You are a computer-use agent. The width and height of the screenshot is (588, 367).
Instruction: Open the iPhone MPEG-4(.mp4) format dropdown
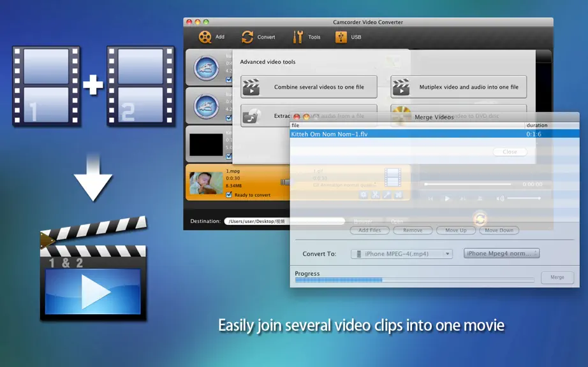click(x=402, y=254)
